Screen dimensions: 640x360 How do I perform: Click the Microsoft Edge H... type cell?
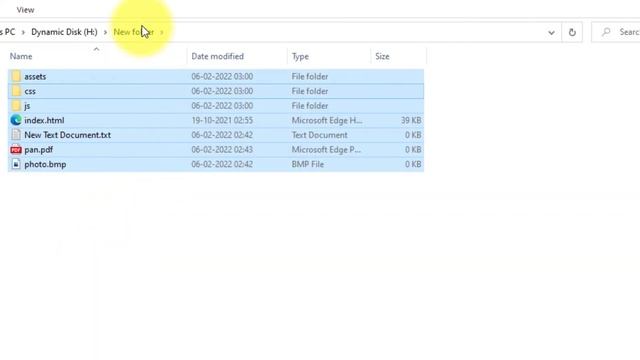click(x=327, y=120)
